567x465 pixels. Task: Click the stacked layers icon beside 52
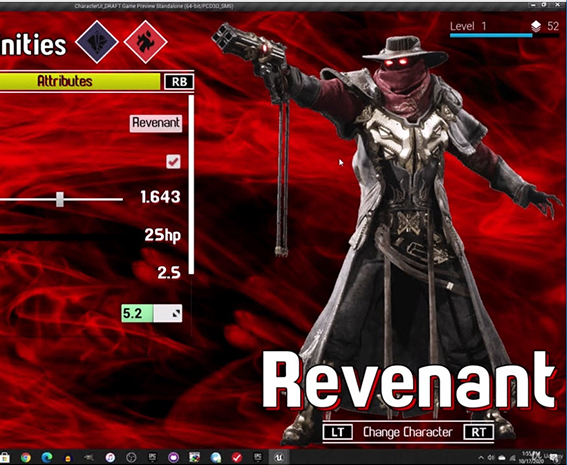pos(536,26)
